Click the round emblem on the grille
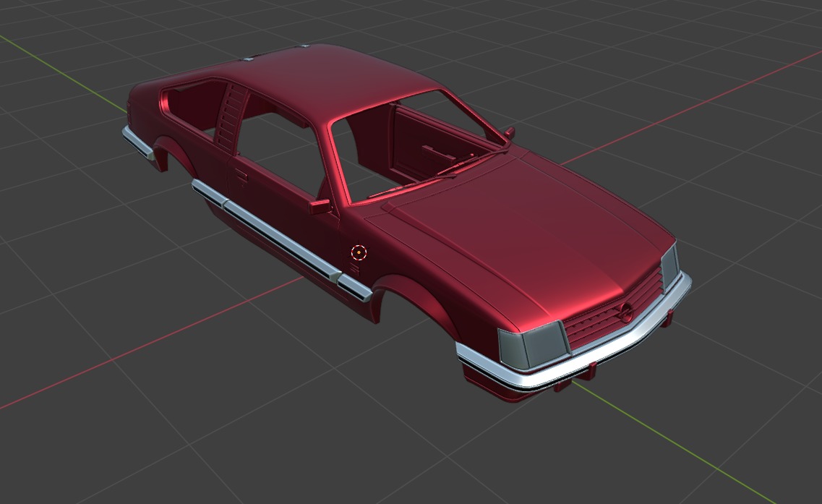Viewport: 822px width, 504px height. coord(625,312)
